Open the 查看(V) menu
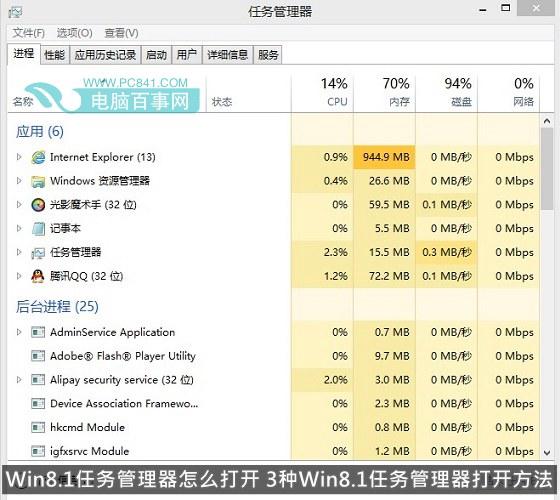The height and width of the screenshot is (500, 560). pyautogui.click(x=121, y=33)
